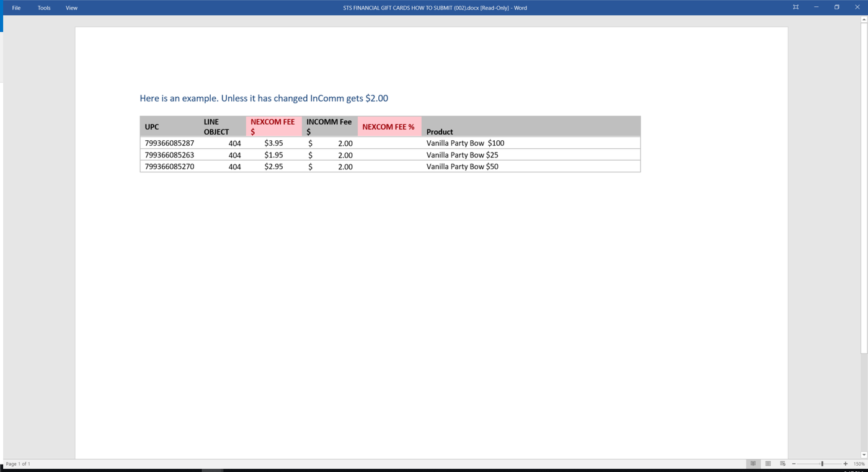The width and height of the screenshot is (868, 472).
Task: Click UPC cell 799366085263
Action: (169, 155)
